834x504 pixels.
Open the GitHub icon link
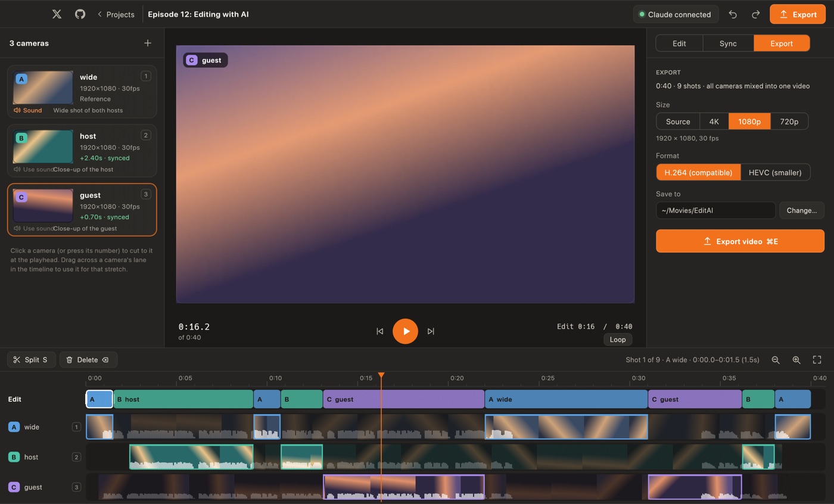[x=80, y=14]
